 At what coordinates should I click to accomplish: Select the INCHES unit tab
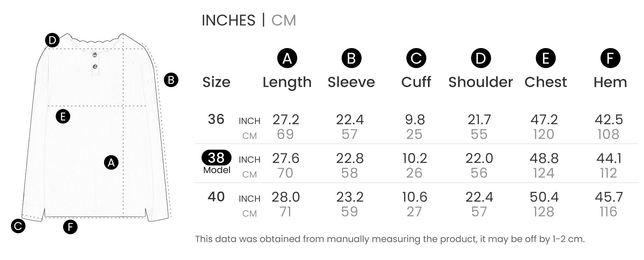228,20
